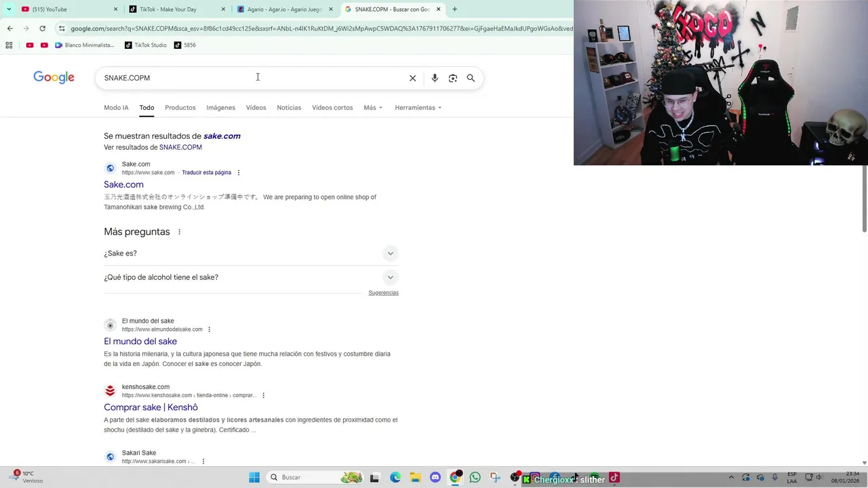Open the Sake.com result title

click(123, 184)
